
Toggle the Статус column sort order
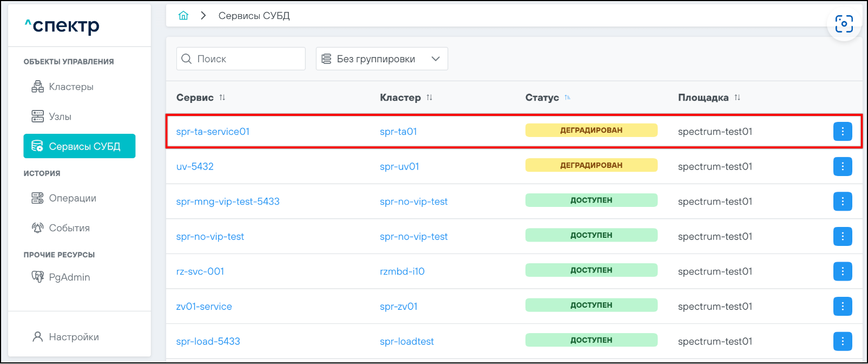(567, 97)
